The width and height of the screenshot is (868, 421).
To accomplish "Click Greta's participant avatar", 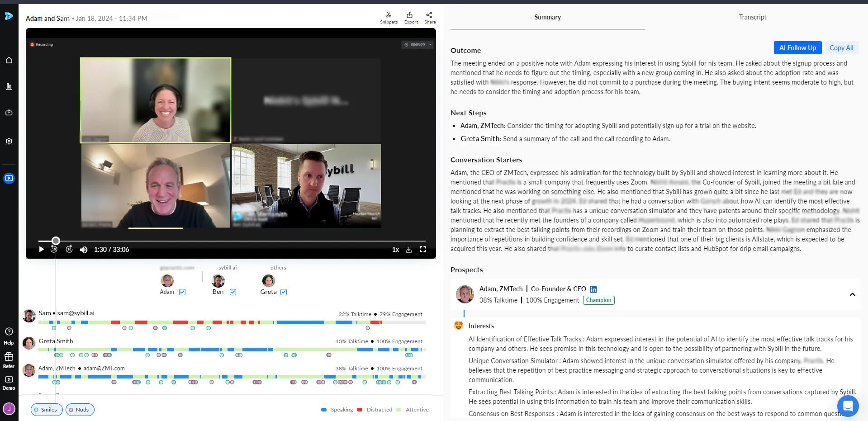I will (268, 281).
